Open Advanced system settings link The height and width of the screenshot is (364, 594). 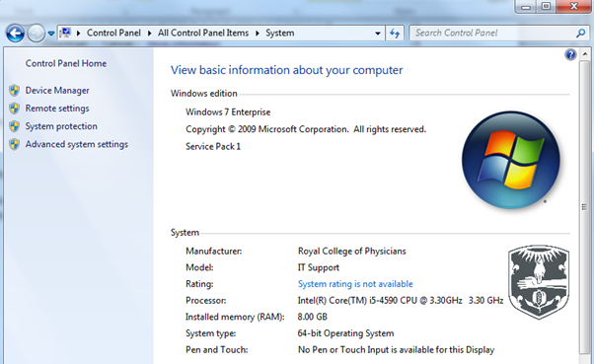point(77,144)
